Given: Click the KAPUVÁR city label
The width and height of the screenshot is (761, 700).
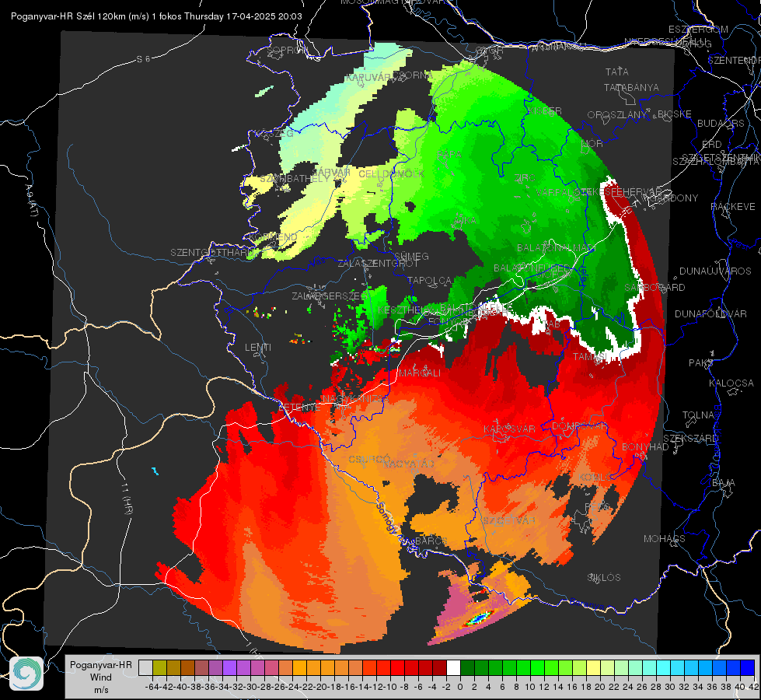Looking at the screenshot, I should point(369,78).
